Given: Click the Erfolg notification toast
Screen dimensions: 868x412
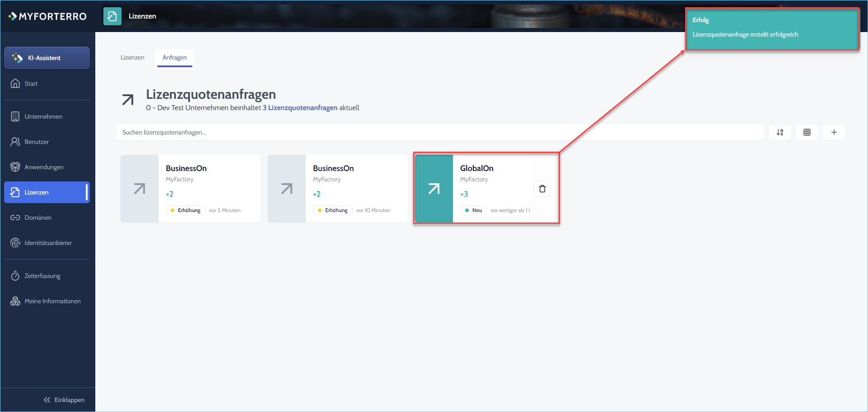Looking at the screenshot, I should tap(772, 29).
